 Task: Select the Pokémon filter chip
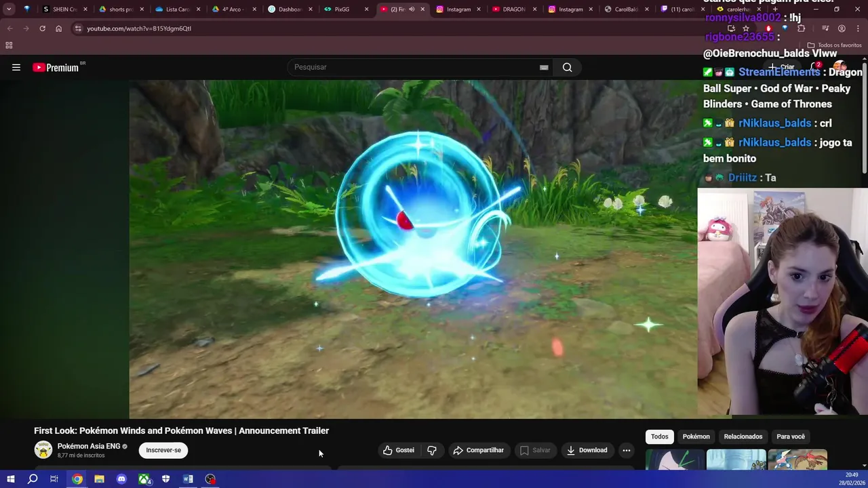click(x=696, y=436)
